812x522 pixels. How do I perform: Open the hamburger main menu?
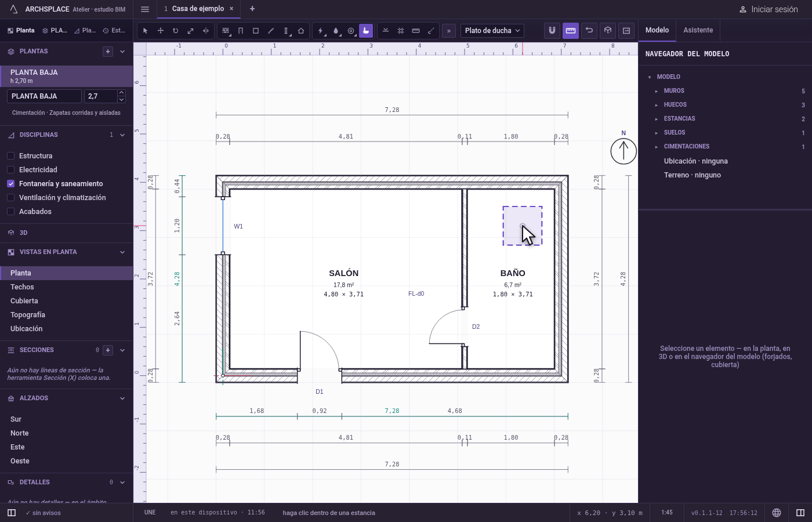(145, 9)
